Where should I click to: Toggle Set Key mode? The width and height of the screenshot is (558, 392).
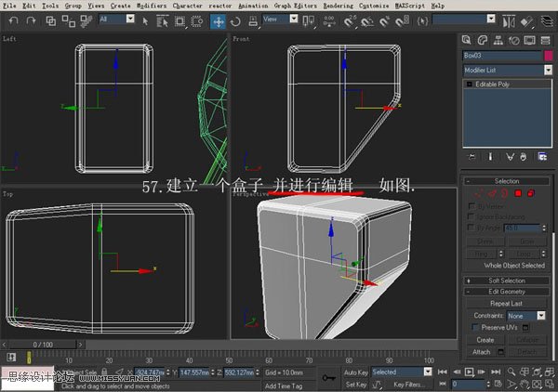(x=355, y=385)
